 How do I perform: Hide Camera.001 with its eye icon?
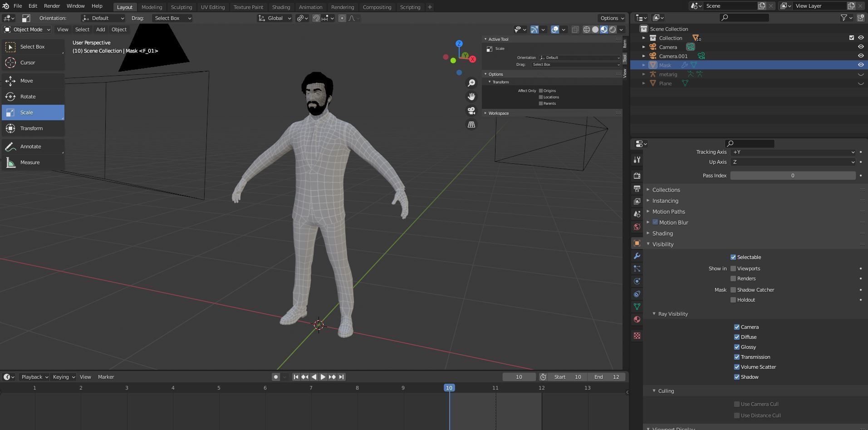tap(860, 56)
